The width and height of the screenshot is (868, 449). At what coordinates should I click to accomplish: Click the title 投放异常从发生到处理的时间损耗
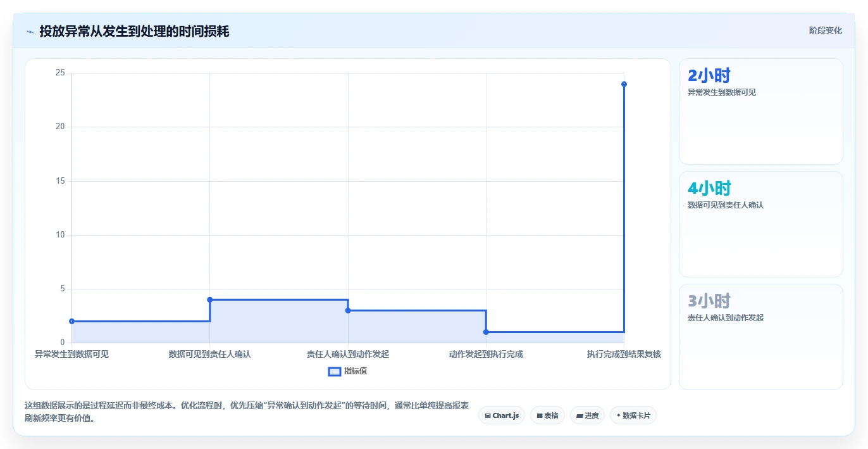[134, 31]
